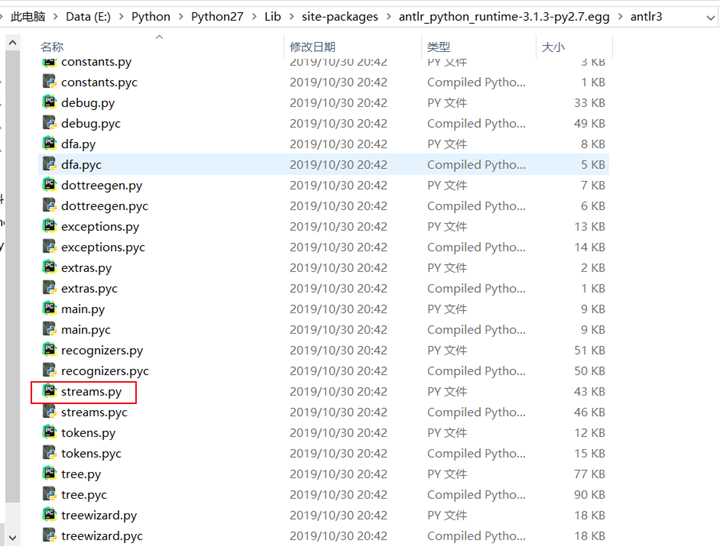This screenshot has height=553, width=720.
Task: Go to antlr_python_runtime egg breadcrumb
Action: 504,17
